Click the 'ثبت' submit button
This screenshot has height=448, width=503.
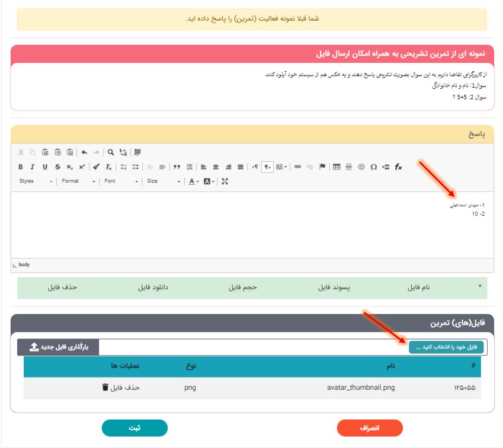click(134, 428)
